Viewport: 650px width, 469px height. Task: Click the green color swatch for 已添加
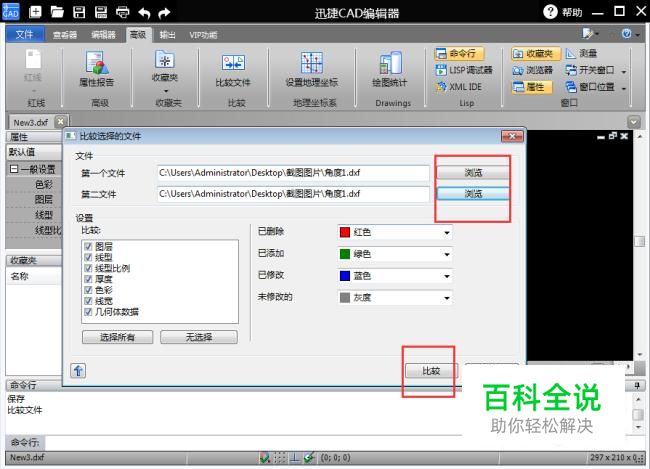pyautogui.click(x=345, y=254)
